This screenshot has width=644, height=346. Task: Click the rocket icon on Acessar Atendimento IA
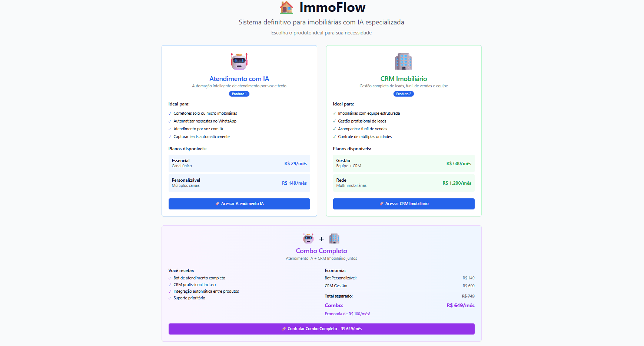tap(217, 204)
